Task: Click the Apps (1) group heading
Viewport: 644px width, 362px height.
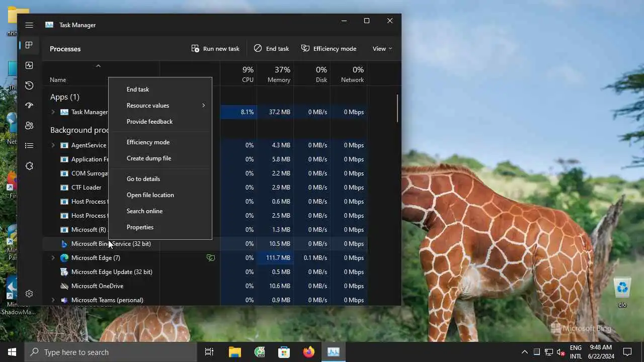Action: coord(65,97)
